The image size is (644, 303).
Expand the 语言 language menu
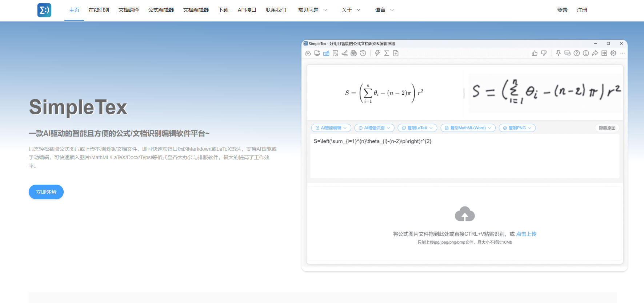384,10
